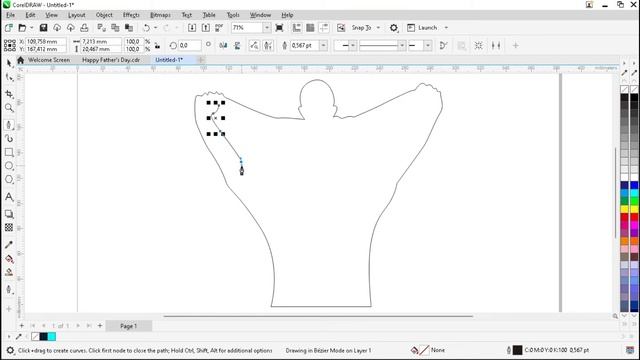The image size is (640, 360).
Task: Toggle Show Guidelines button
Action: (324, 28)
